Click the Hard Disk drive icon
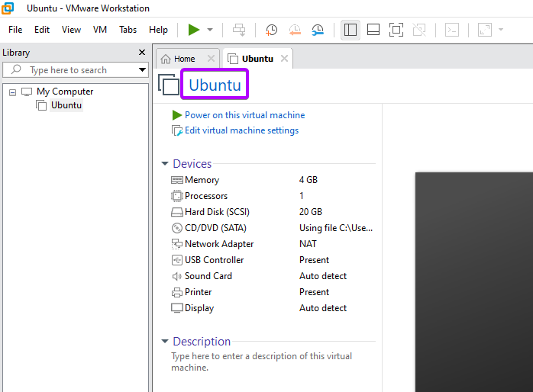Viewport: 533px width, 392px height. tap(177, 212)
